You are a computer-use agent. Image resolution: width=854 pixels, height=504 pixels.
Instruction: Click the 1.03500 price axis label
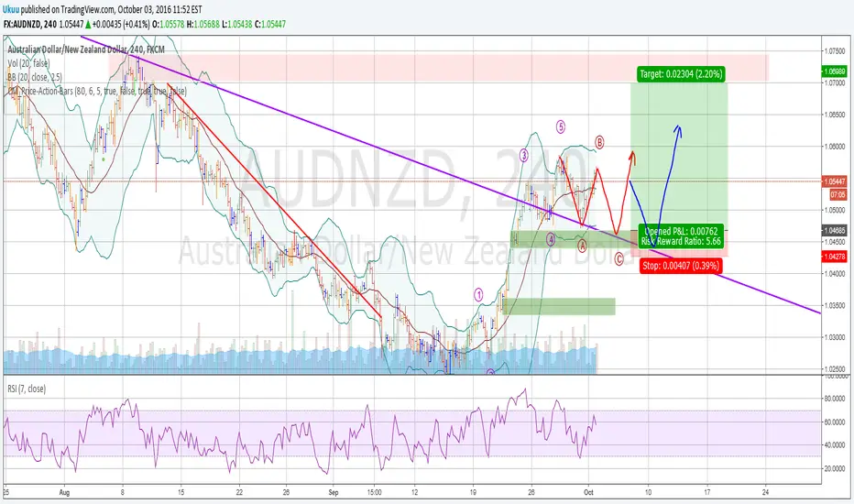click(835, 306)
